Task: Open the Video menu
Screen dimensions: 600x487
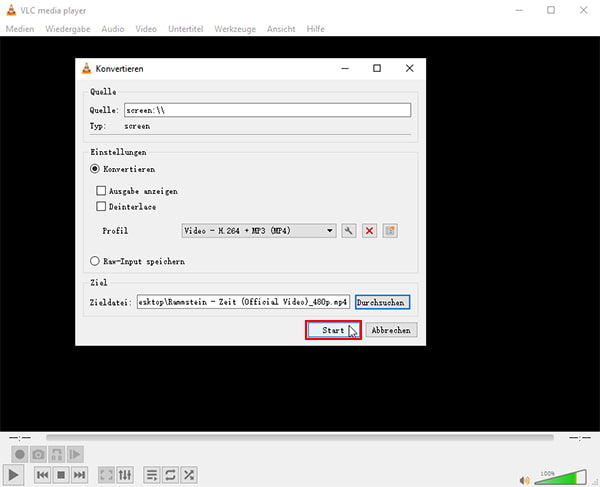Action: click(146, 29)
